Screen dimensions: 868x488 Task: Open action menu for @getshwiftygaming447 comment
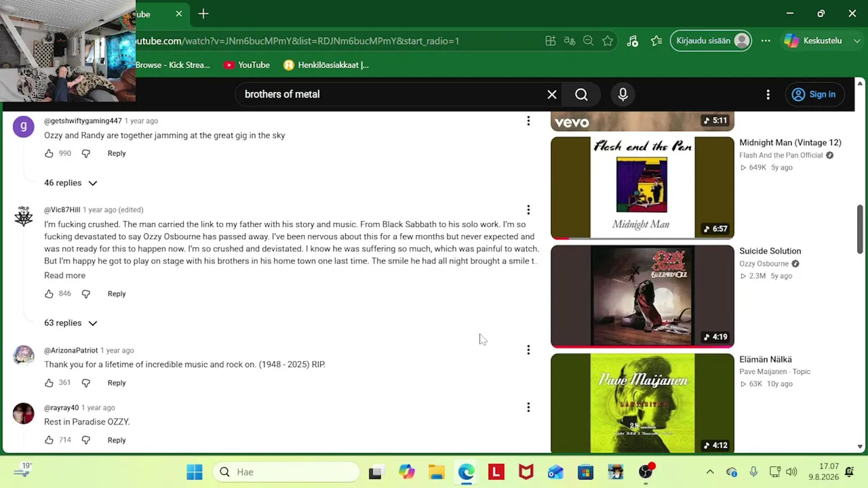pos(528,121)
